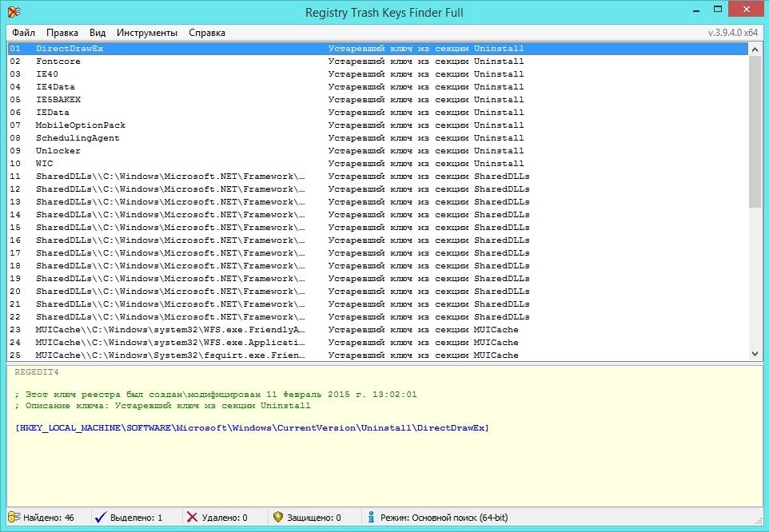Click the version label v.3.9.4.0 x64
769x532 pixels.
(733, 33)
